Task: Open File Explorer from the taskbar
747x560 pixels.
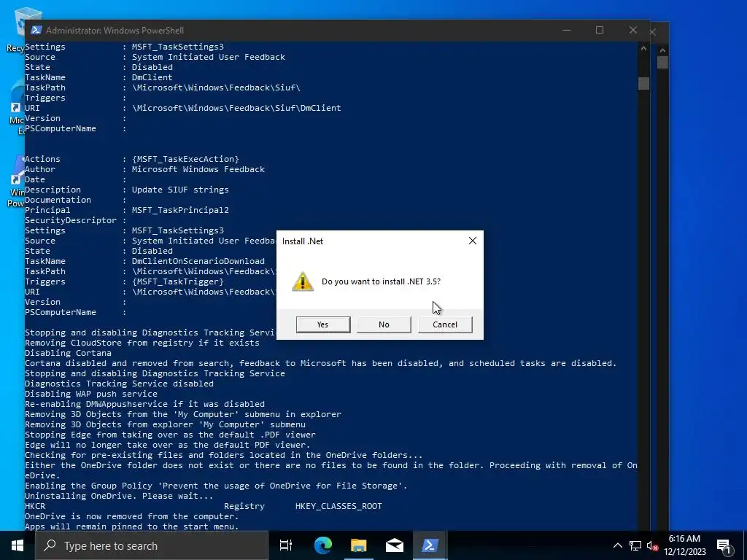Action: pos(359,545)
